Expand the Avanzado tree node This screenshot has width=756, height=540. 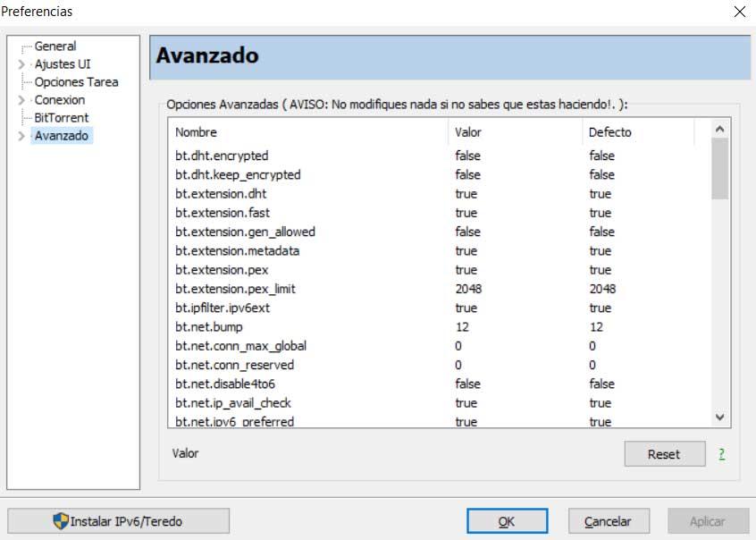click(21, 136)
